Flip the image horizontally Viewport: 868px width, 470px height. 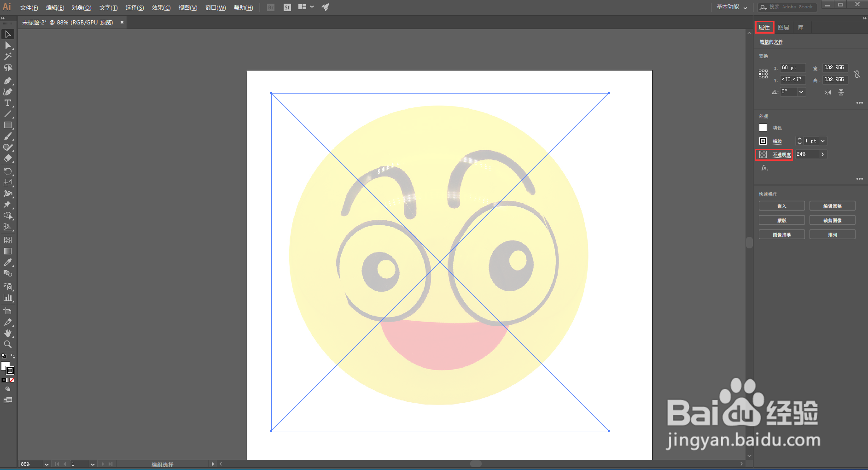828,93
